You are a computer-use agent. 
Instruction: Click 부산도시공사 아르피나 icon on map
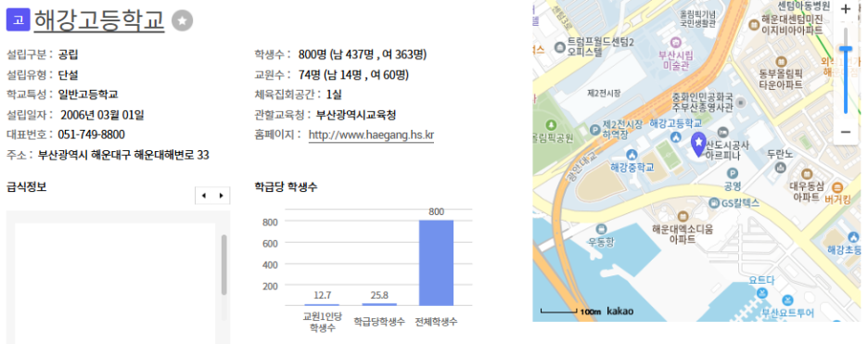point(723,133)
